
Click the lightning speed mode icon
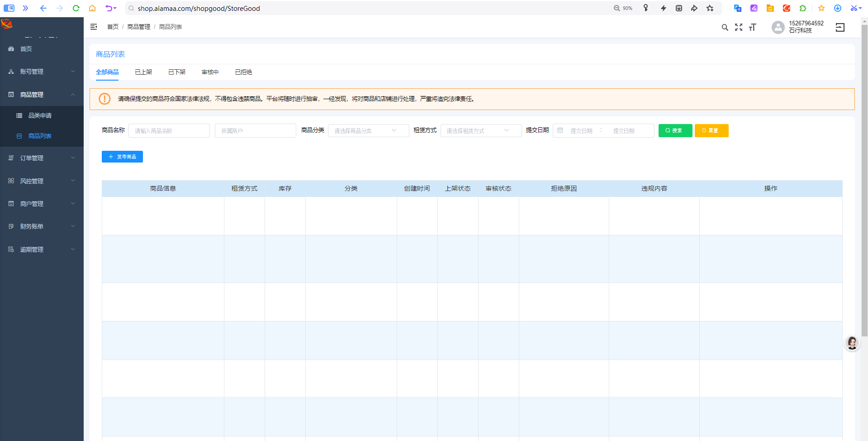663,8
